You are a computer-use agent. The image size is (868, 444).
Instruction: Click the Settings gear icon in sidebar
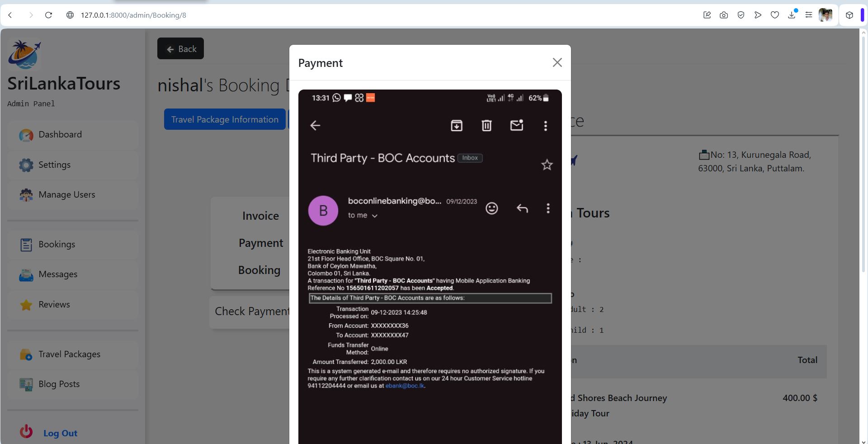(26, 165)
